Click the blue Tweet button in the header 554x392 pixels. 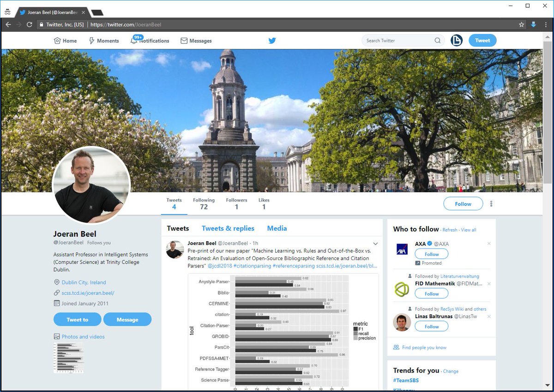[x=482, y=41]
